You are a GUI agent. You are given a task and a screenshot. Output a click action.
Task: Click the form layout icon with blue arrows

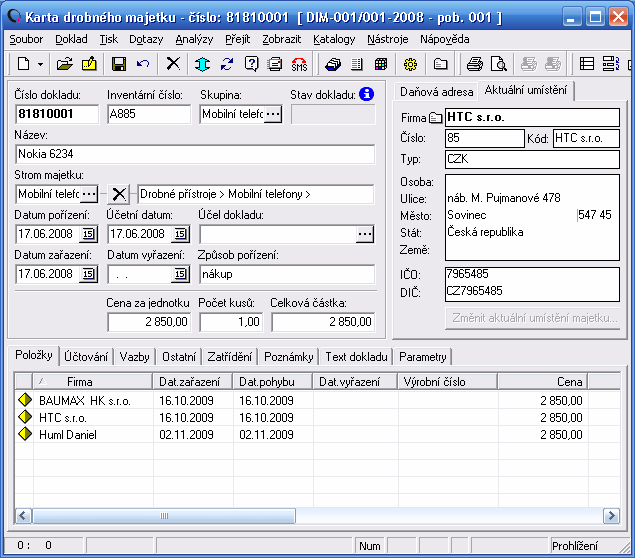611,64
